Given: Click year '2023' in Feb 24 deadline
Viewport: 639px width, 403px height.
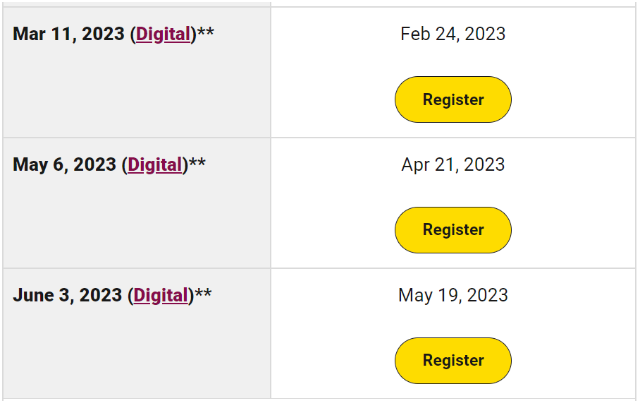Looking at the screenshot, I should [485, 34].
